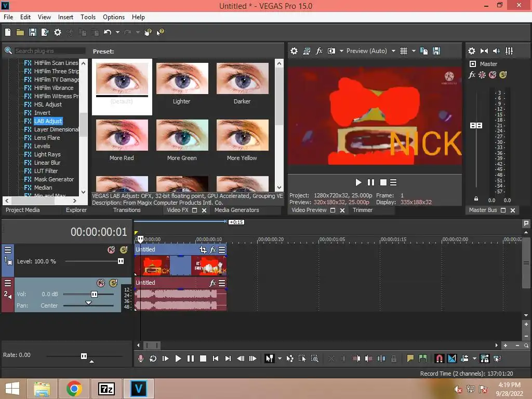Open Google Chrome from the taskbar
The height and width of the screenshot is (399, 532).
[x=74, y=389]
